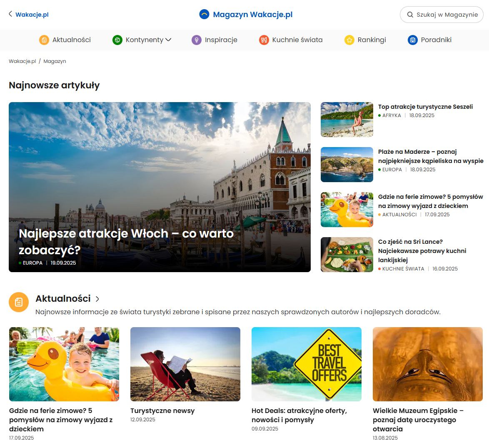Click the star icon beside Rankingi
489x448 pixels.
[349, 40]
